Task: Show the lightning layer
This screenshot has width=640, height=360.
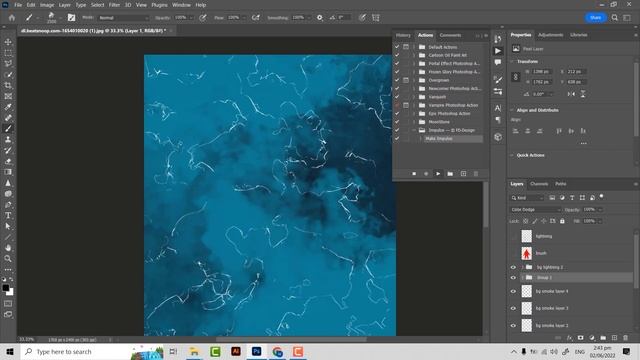Action: pos(513,236)
